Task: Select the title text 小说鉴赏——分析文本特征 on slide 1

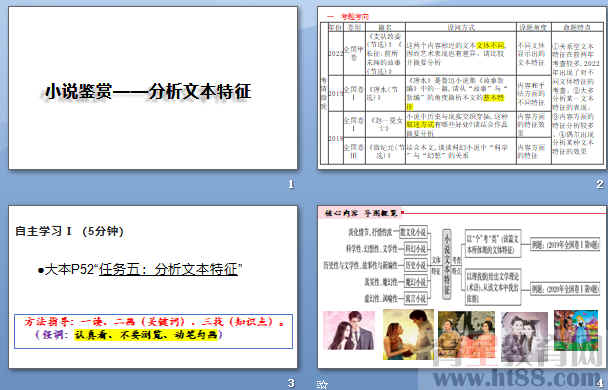Action: pos(148,92)
